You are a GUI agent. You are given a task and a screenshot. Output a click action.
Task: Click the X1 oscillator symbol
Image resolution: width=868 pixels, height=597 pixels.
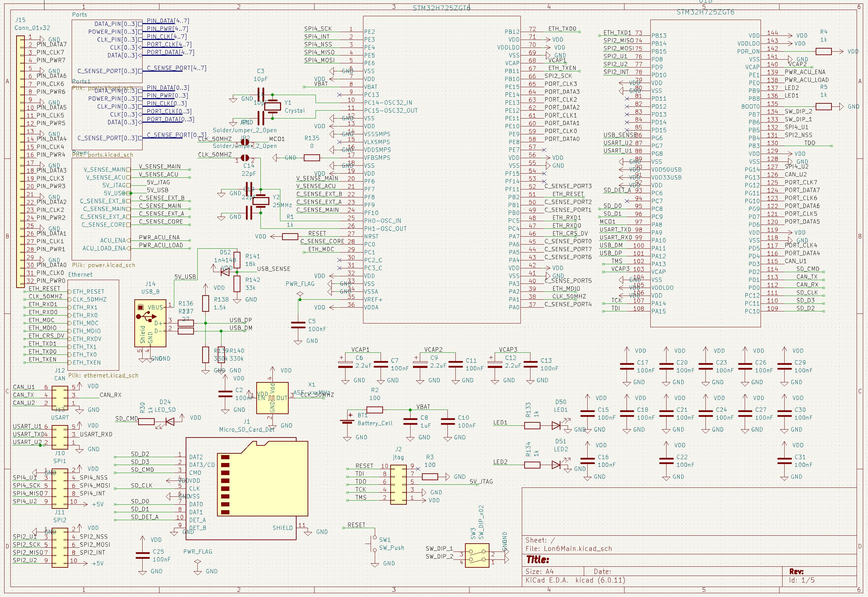coord(272,398)
